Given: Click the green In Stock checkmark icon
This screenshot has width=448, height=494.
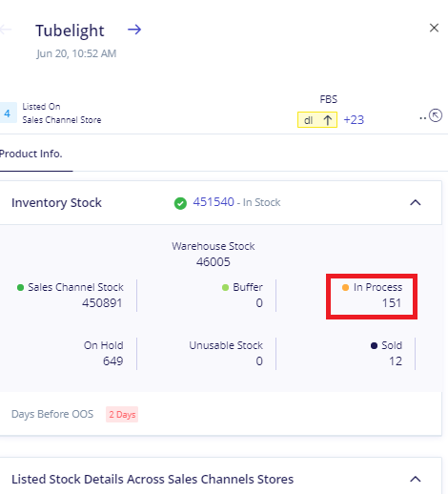Looking at the screenshot, I should (180, 203).
